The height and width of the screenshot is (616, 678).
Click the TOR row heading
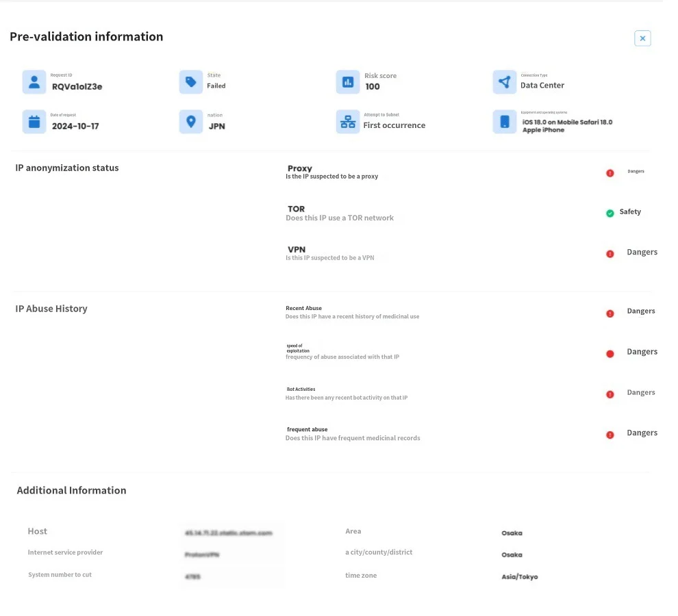coord(296,209)
